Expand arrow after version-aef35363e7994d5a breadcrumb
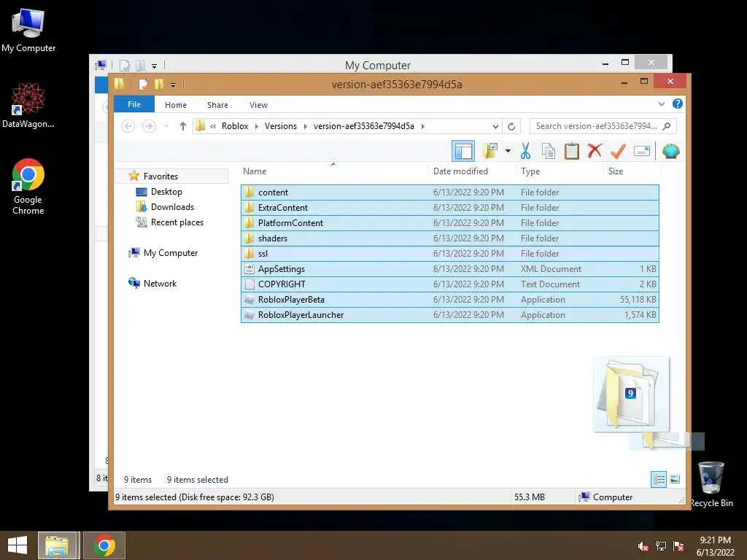747x560 pixels. coord(422,126)
